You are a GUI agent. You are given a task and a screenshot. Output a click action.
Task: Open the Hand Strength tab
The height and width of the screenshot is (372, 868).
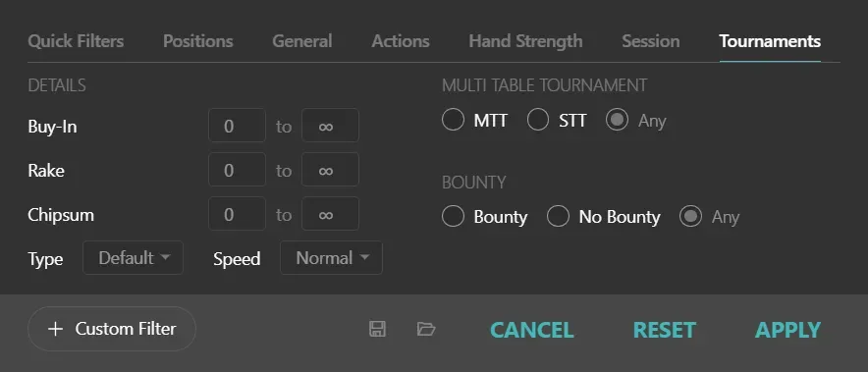coord(525,41)
